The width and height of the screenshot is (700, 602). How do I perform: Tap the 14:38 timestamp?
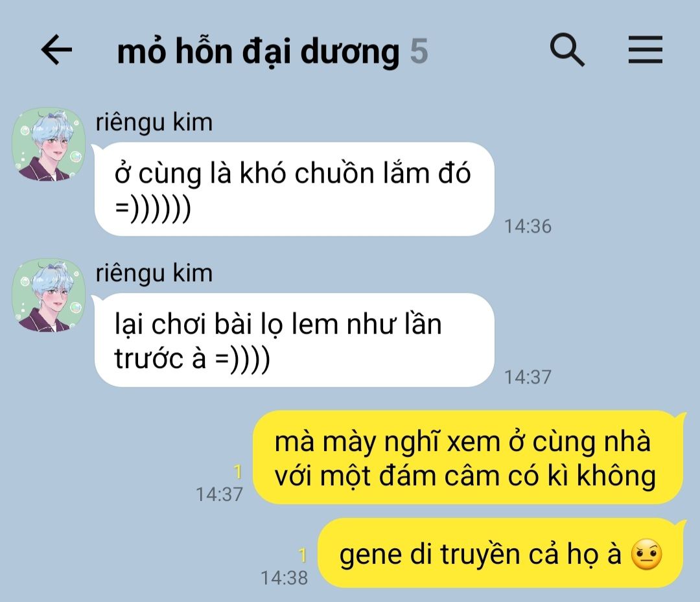point(285,578)
